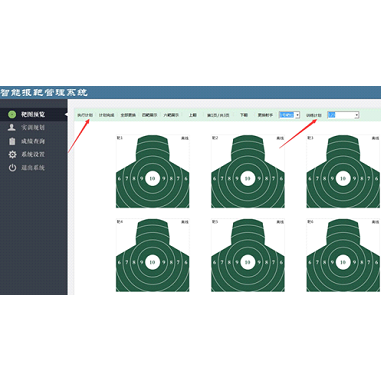
Task: Select the target 5 thumbnail (靶5)
Action: coord(248,255)
